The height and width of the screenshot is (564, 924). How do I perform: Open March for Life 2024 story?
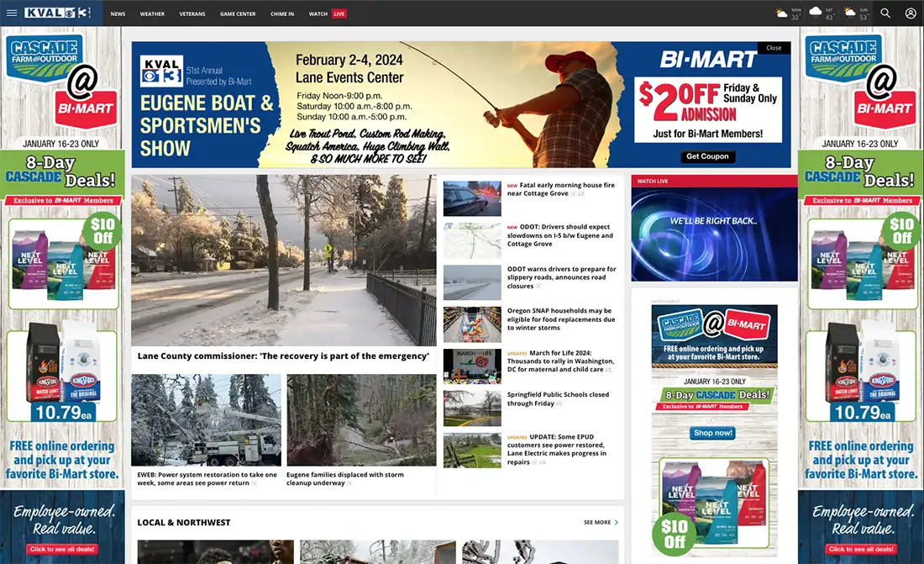pos(560,361)
